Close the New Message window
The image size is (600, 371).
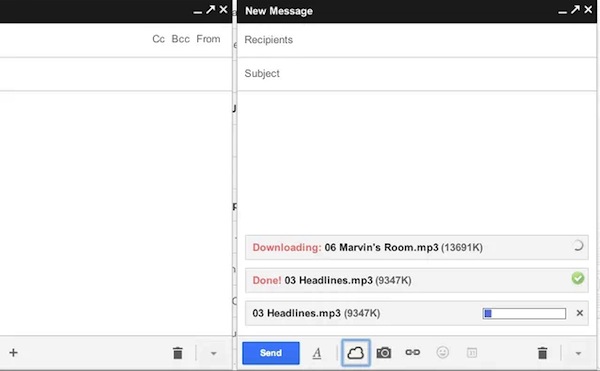(x=588, y=10)
